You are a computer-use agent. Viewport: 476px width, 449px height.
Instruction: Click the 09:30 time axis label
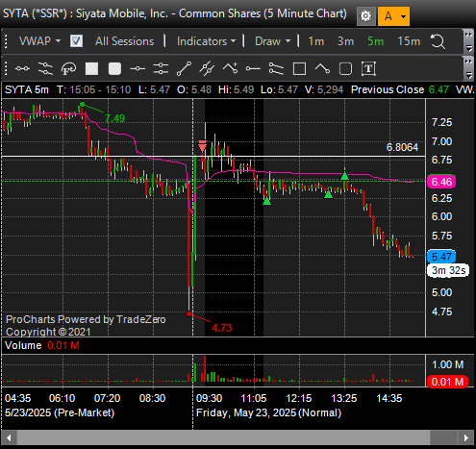(x=209, y=398)
